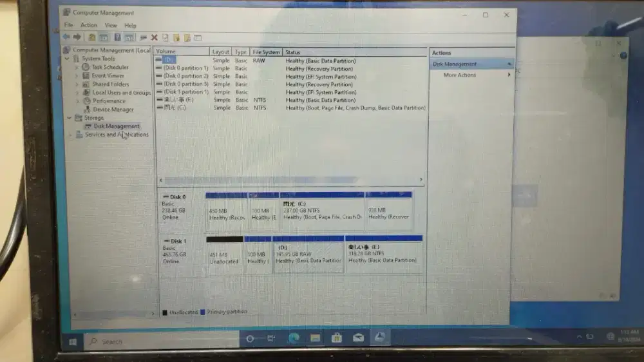
Task: Sort volumes by File System column header
Action: 266,52
